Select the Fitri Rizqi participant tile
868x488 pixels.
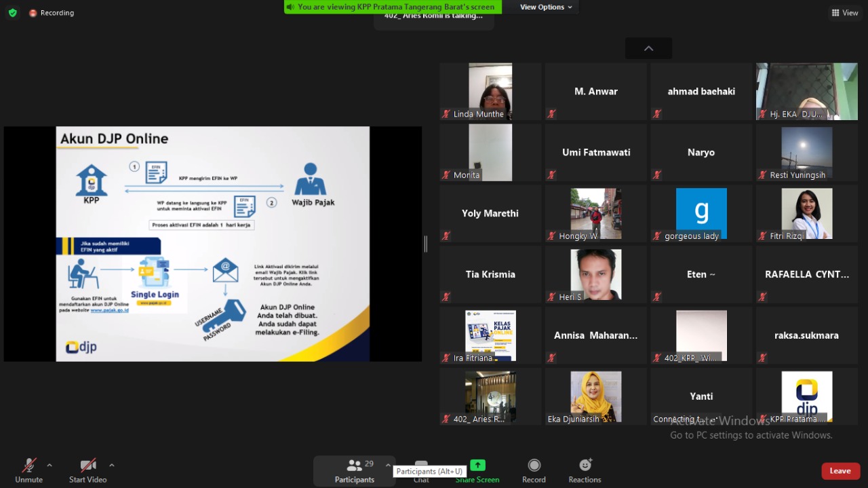coord(806,214)
